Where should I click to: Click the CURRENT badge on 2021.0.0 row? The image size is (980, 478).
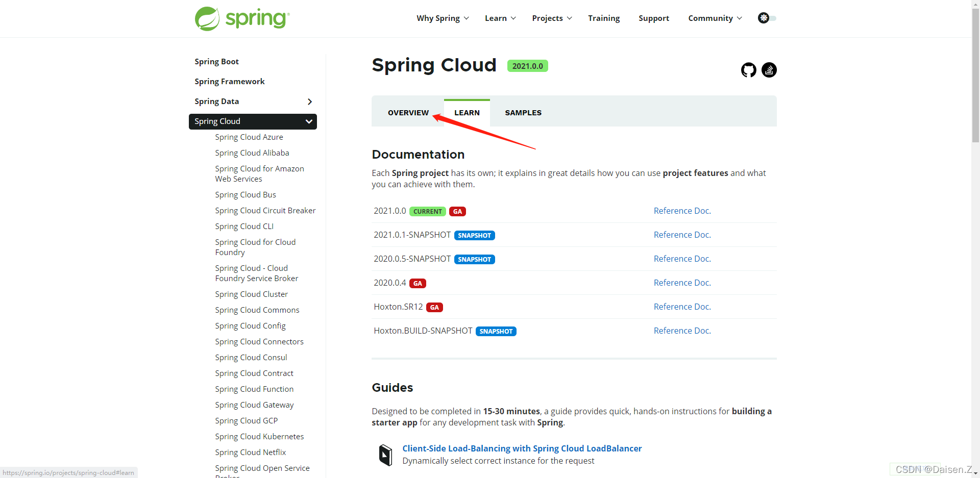(x=427, y=212)
